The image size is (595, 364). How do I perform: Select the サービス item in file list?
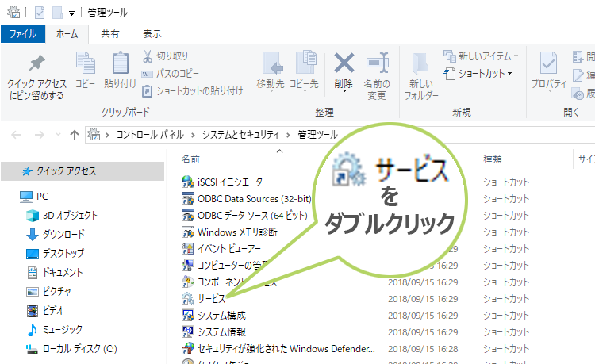(211, 298)
